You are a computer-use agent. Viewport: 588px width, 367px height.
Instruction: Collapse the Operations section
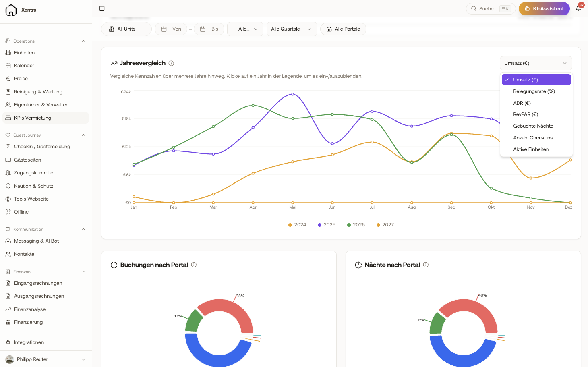[83, 41]
